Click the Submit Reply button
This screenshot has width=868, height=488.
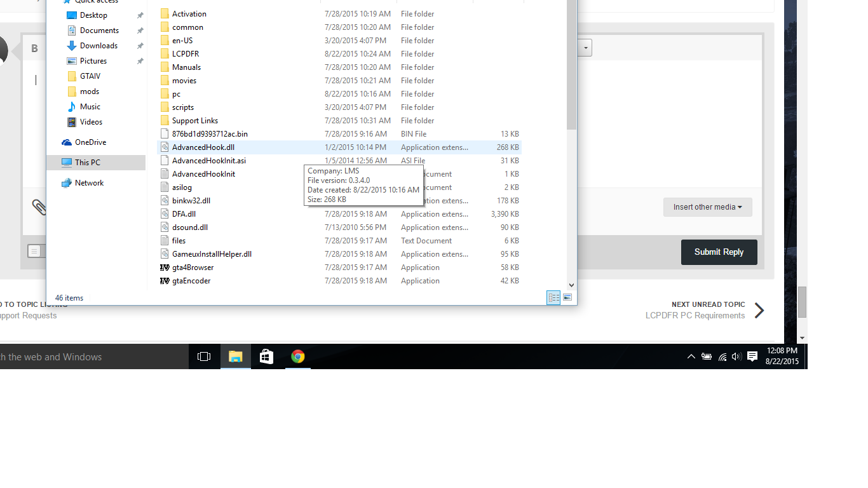pos(719,252)
